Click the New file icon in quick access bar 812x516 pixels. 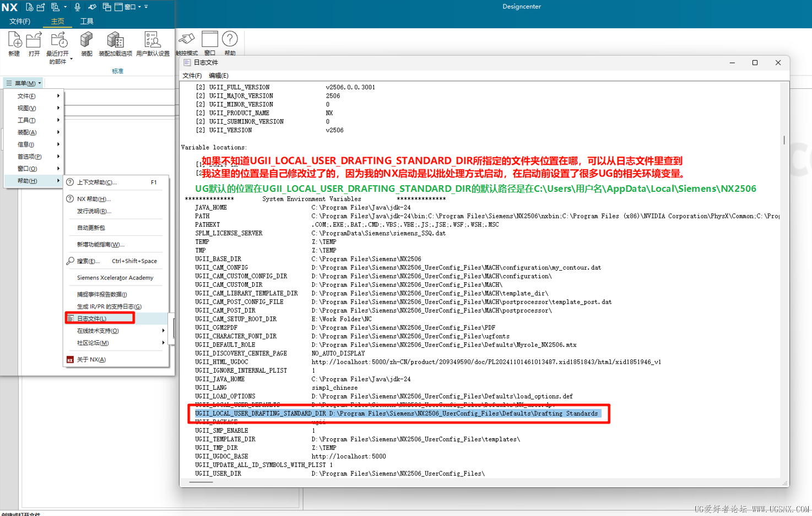tap(29, 7)
